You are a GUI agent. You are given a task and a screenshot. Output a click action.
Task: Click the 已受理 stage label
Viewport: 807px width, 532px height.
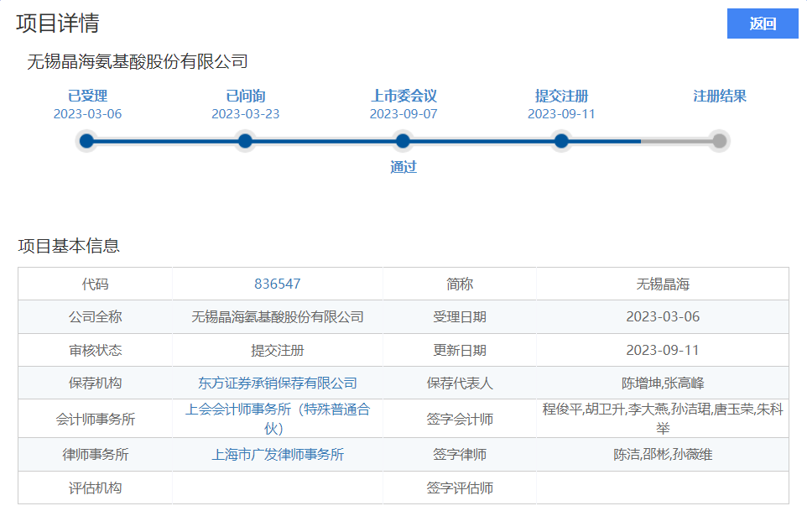tap(87, 96)
